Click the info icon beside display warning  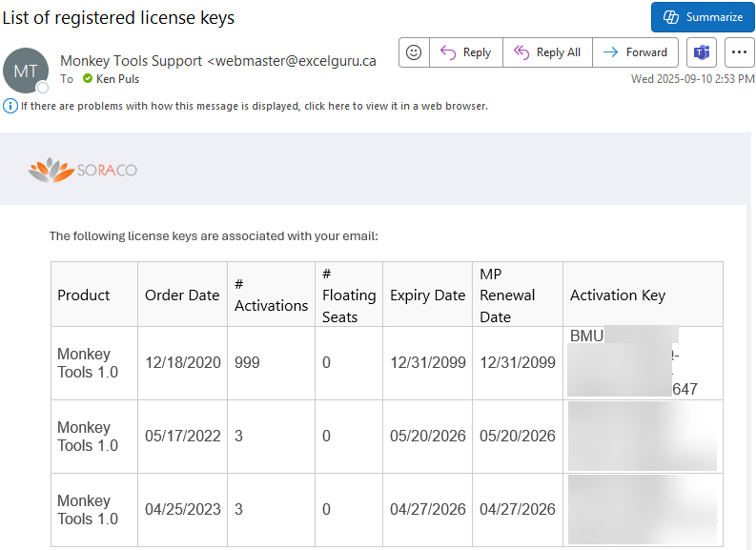[x=10, y=106]
